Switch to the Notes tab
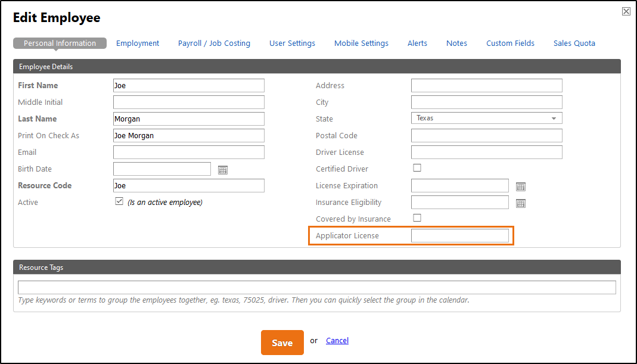This screenshot has width=637, height=364. click(x=456, y=43)
